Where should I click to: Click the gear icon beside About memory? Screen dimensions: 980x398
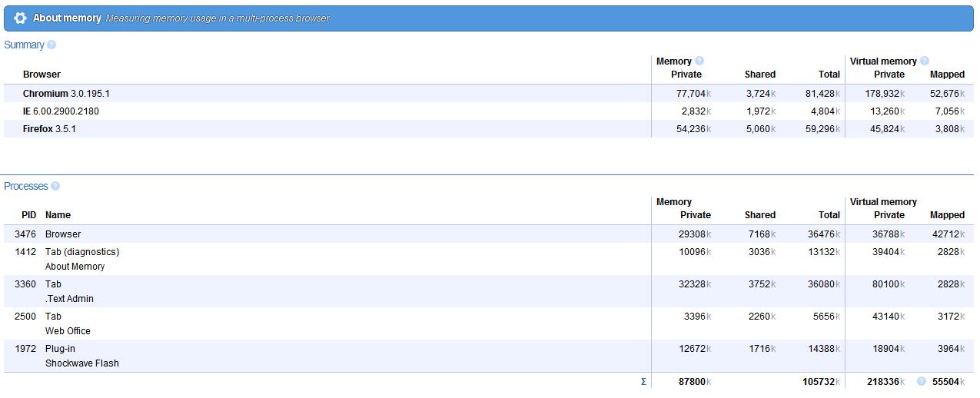pos(20,18)
